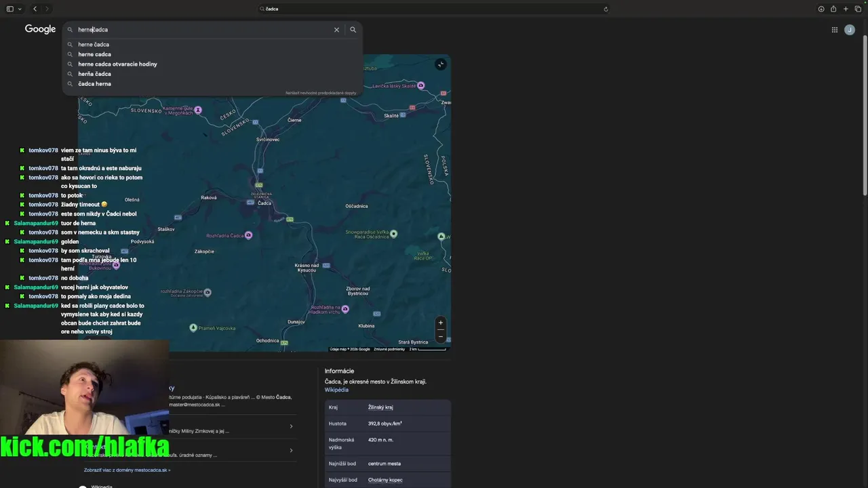Open the Chotárny kopec link
The height and width of the screenshot is (488, 868).
tap(385, 480)
